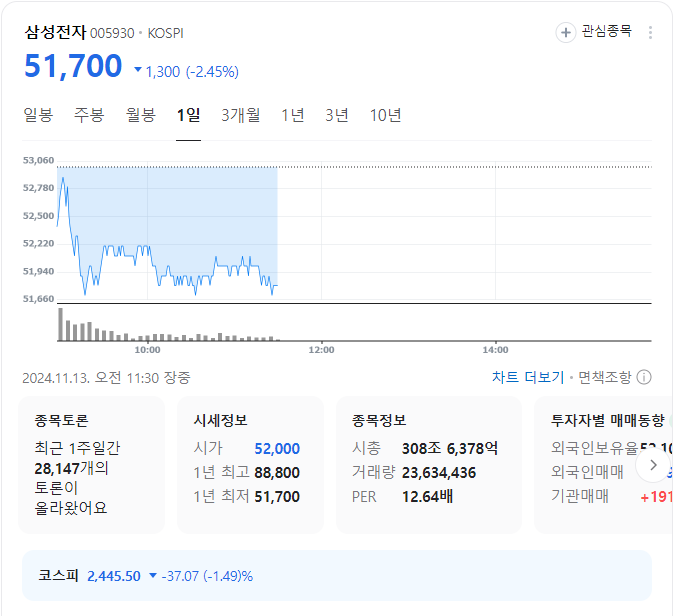Click the current price 51,700
Viewport: 676px width, 616px height.
[73, 66]
